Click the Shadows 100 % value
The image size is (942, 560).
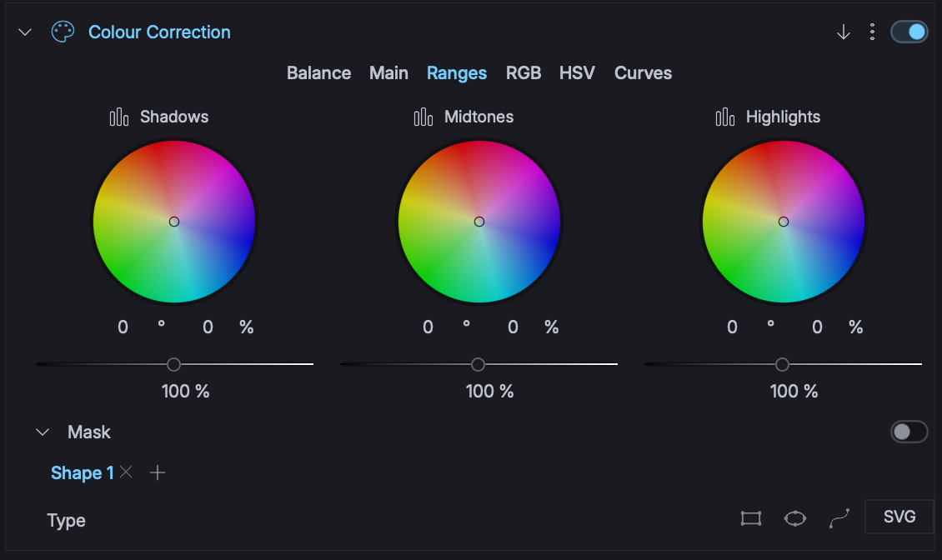186,392
